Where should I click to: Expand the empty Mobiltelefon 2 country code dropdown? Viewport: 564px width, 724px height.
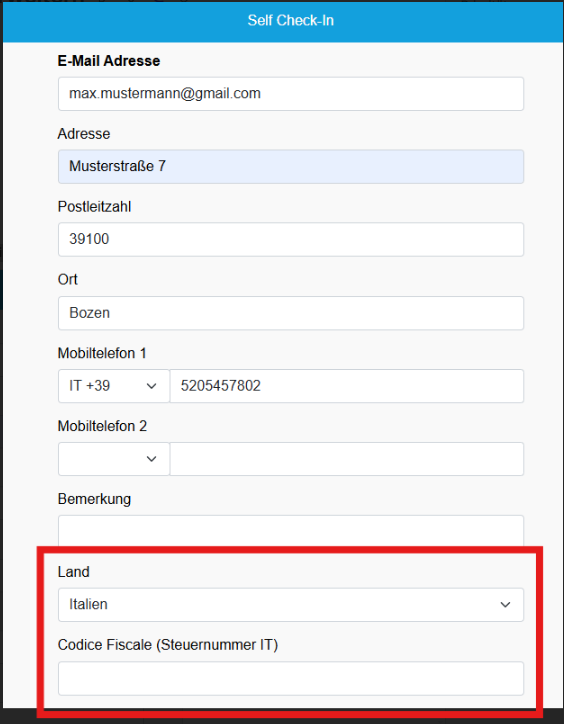(x=114, y=459)
